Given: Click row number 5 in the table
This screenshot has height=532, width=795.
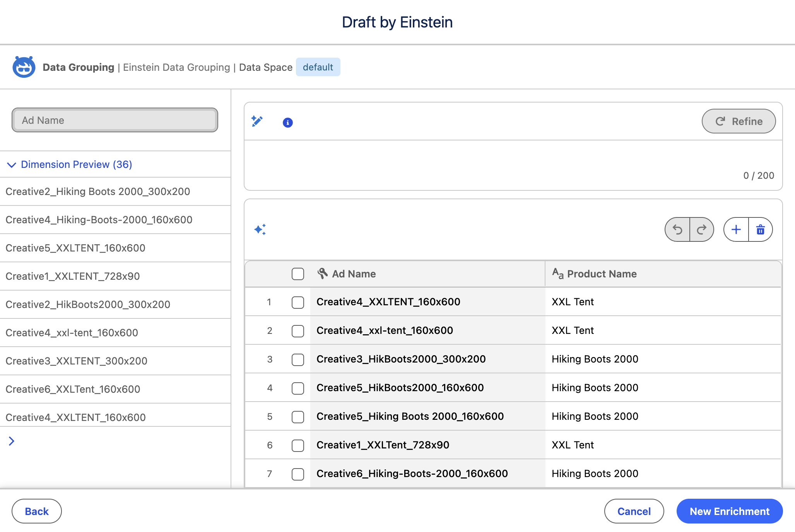Looking at the screenshot, I should pos(270,417).
